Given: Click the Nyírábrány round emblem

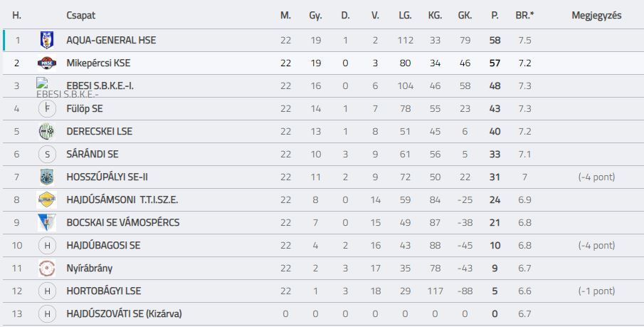Looking at the screenshot, I should [x=47, y=268].
